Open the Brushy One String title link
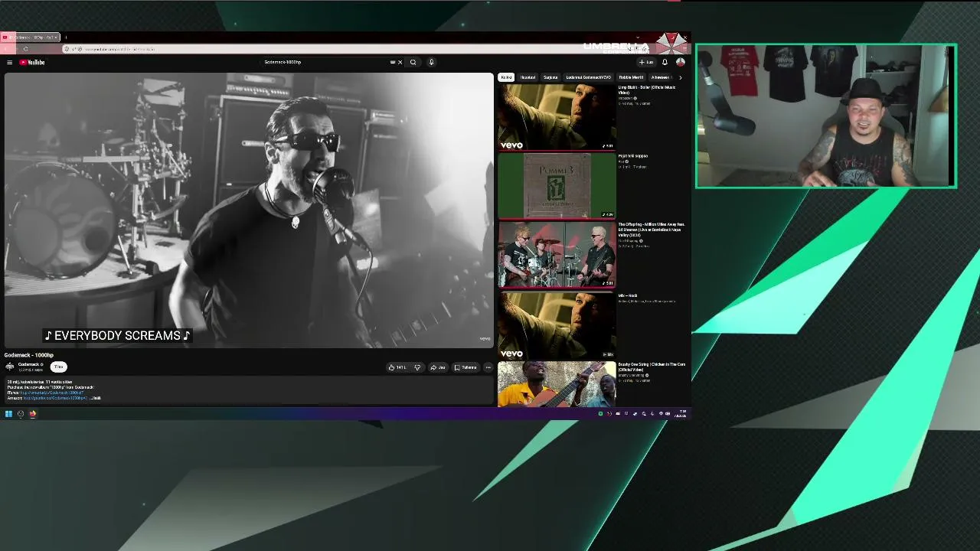The image size is (980, 551). (x=652, y=367)
